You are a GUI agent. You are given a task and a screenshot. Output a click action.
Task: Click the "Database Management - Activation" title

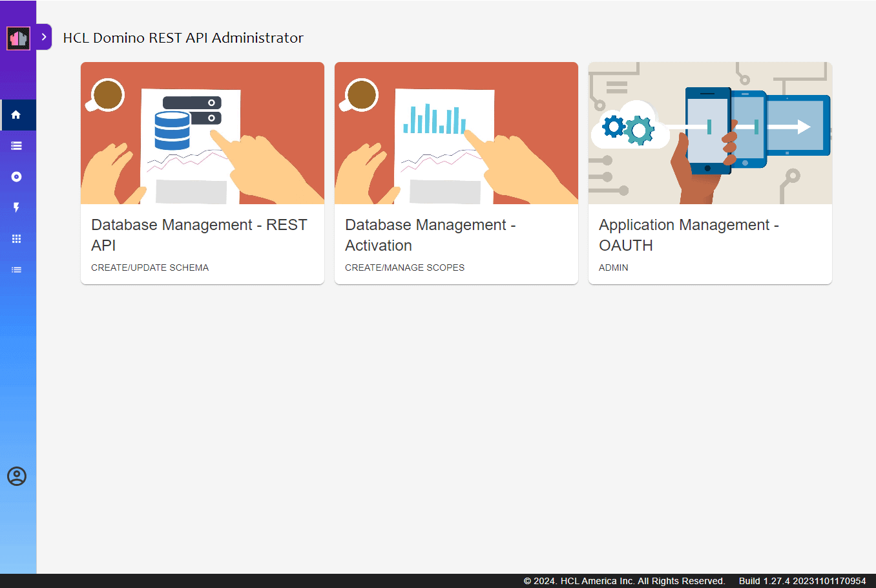click(430, 235)
